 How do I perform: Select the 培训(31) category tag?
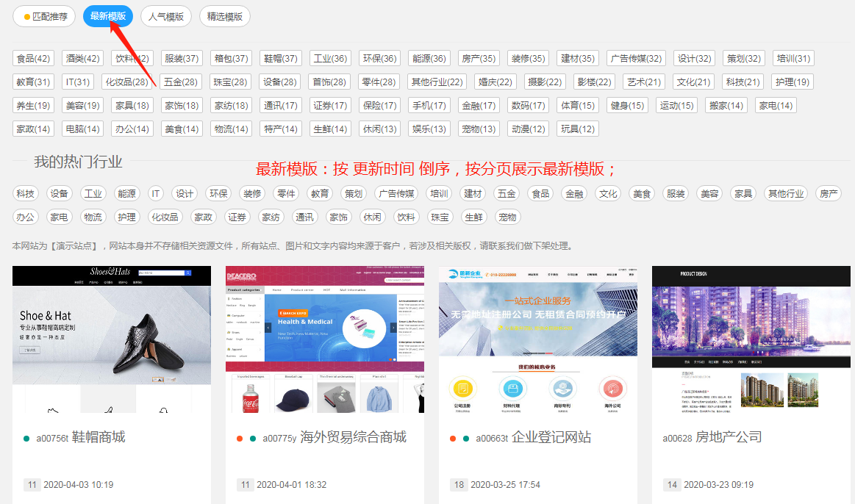click(x=793, y=59)
